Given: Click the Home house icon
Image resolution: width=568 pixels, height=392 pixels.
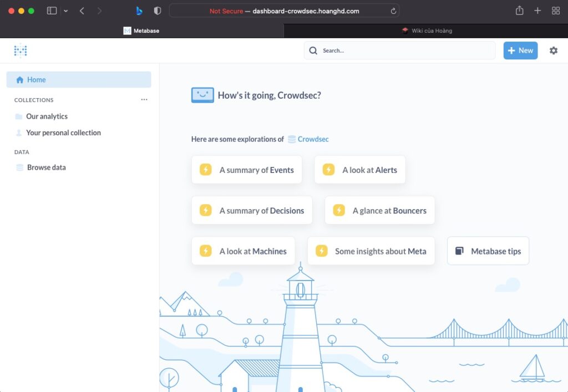Looking at the screenshot, I should (19, 80).
